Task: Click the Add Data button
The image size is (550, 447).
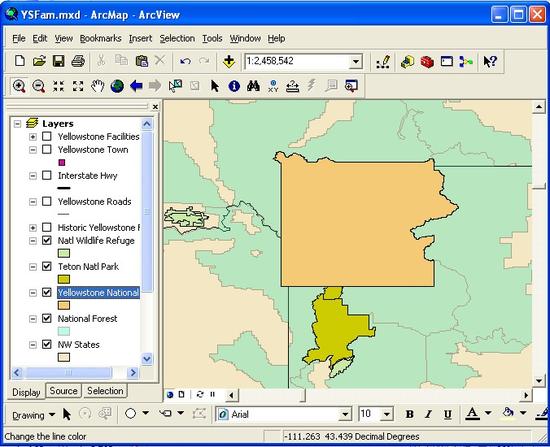Action: 229,61
